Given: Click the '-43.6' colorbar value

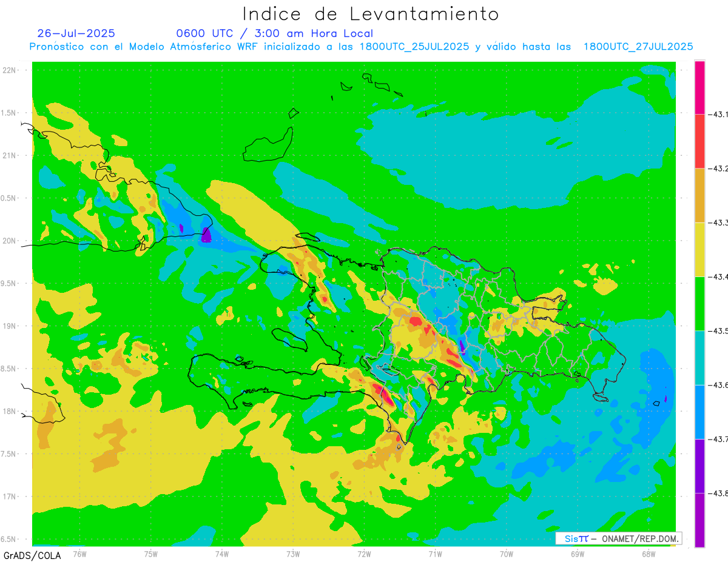Looking at the screenshot, I should coord(720,385).
